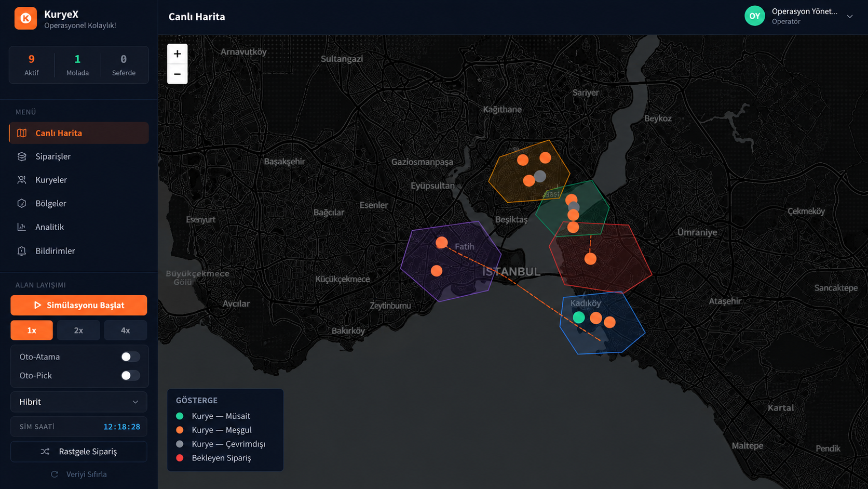Click the Kuryeler person icon

click(22, 180)
